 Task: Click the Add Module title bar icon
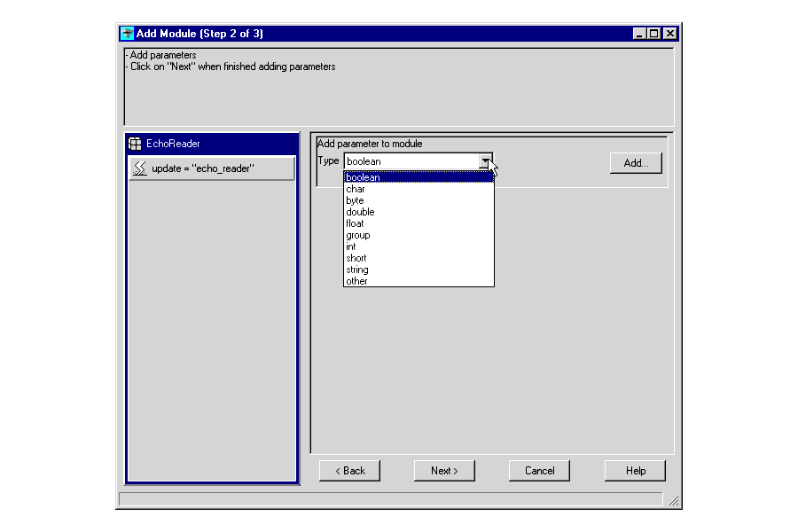(x=127, y=34)
